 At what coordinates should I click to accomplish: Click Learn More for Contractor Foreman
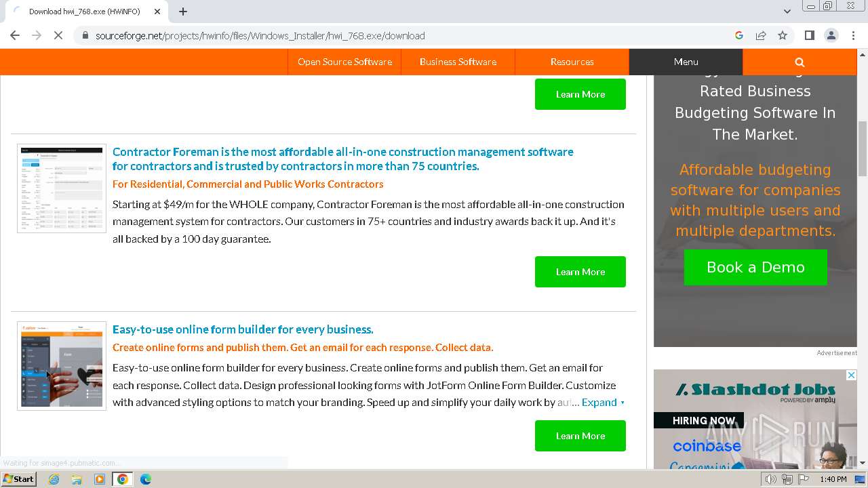[580, 272]
